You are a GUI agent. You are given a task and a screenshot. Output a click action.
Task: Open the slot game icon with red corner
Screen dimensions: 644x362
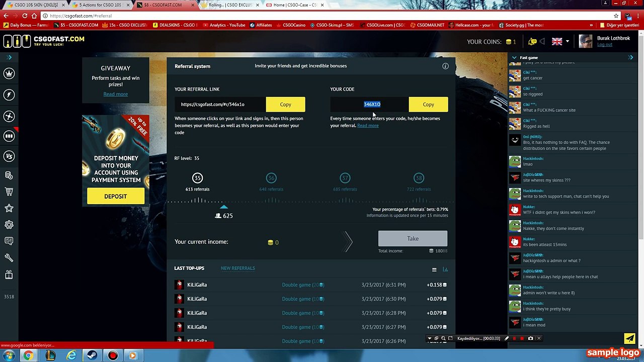[9, 136]
